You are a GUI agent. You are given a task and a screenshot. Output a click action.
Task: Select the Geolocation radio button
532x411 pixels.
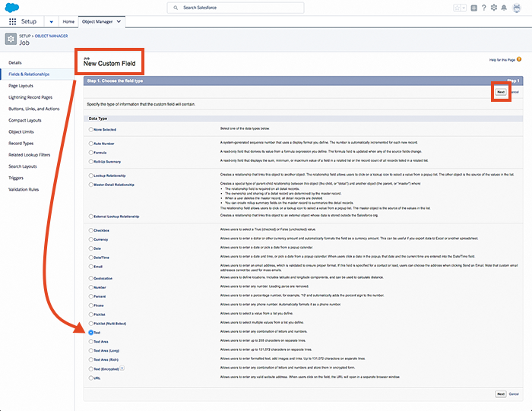click(x=91, y=278)
